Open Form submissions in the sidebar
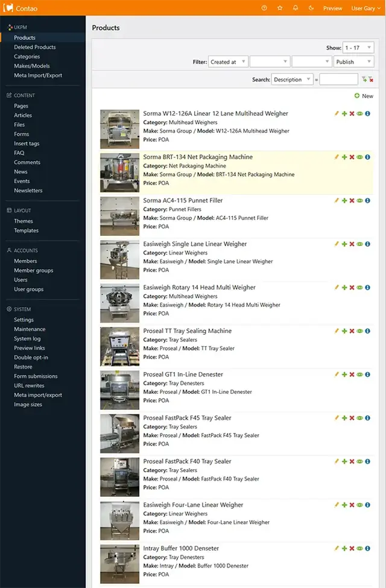This screenshot has height=588, width=386. 36,376
